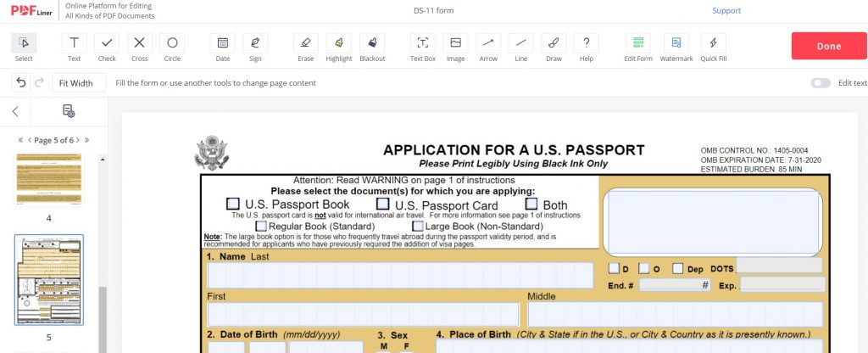The height and width of the screenshot is (353, 868).
Task: Click the Middle name input field
Action: pyautogui.click(x=676, y=314)
